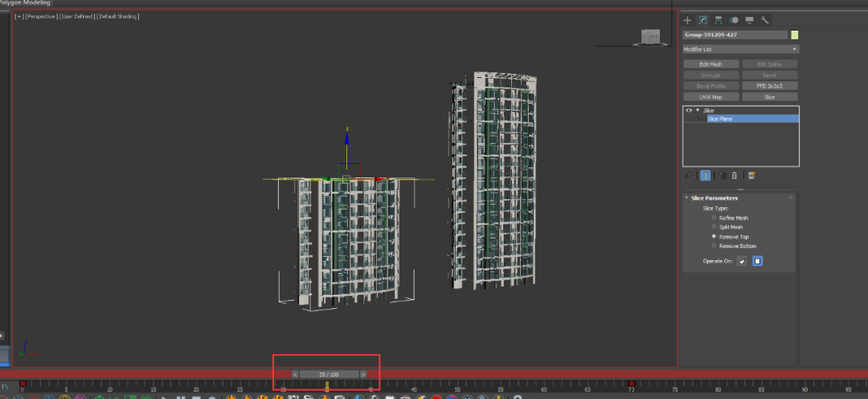Select Refine Mesh slice type
Screen dimensions: 868x399
(x=714, y=218)
